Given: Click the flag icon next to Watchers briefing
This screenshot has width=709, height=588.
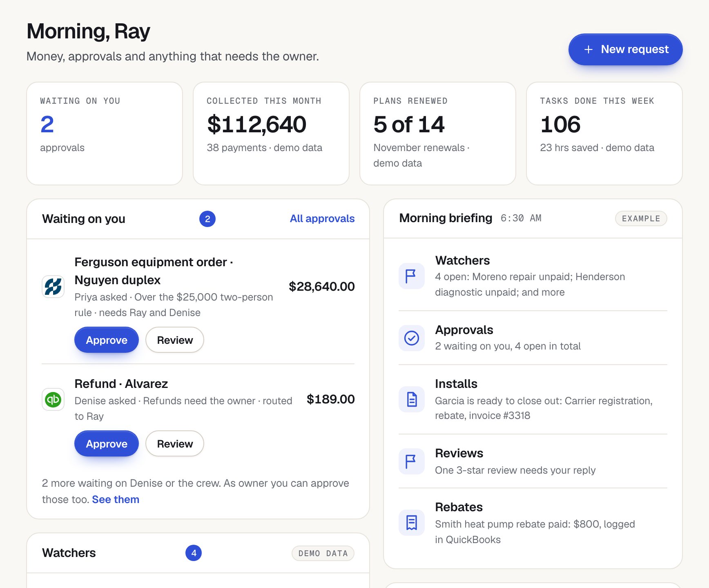Looking at the screenshot, I should [412, 276].
